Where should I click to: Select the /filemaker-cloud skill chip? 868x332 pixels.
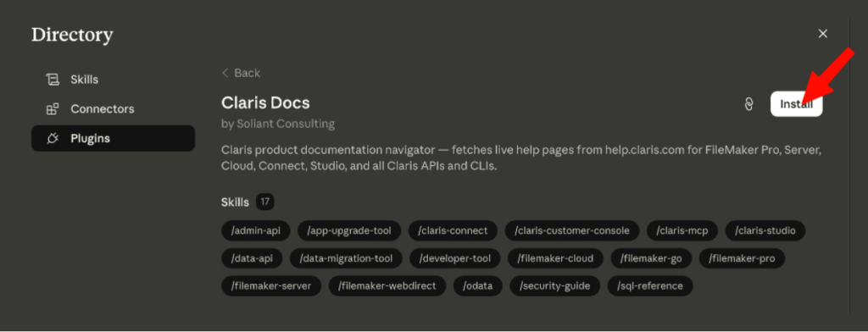(x=555, y=258)
